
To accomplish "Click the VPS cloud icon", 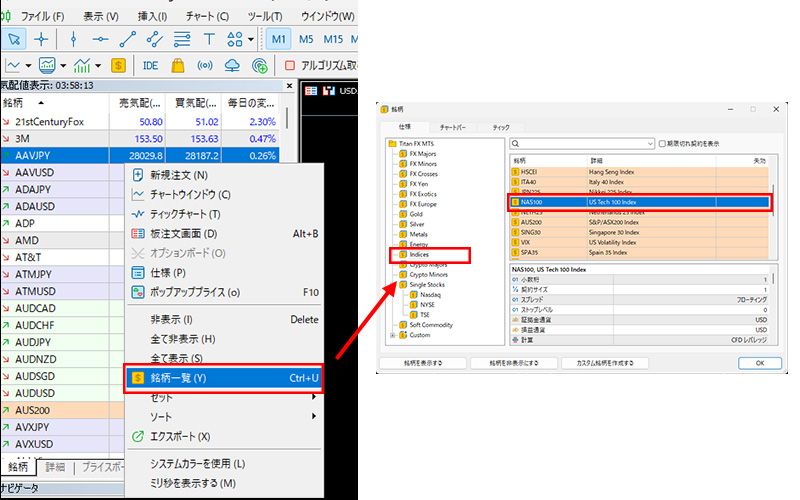I will [x=232, y=65].
